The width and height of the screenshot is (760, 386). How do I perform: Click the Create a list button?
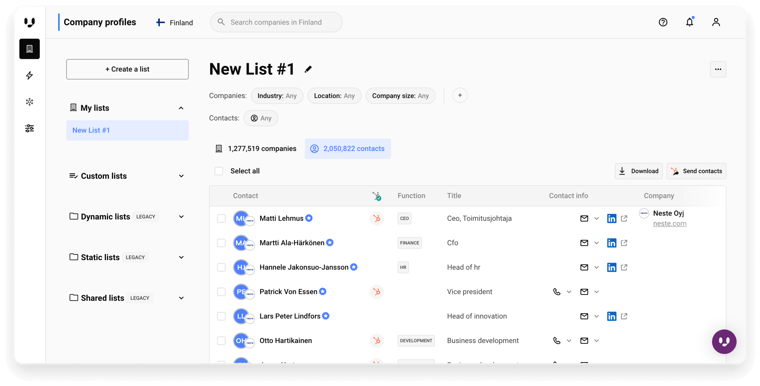point(127,69)
